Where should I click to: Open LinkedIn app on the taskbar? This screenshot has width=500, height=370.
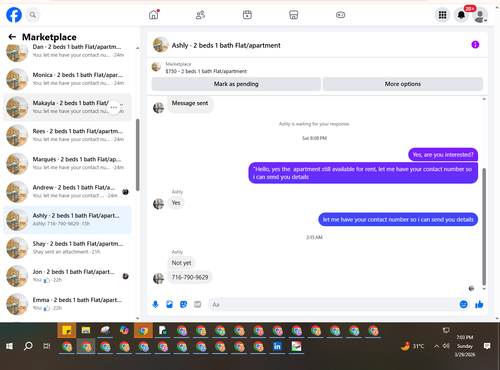point(277,346)
